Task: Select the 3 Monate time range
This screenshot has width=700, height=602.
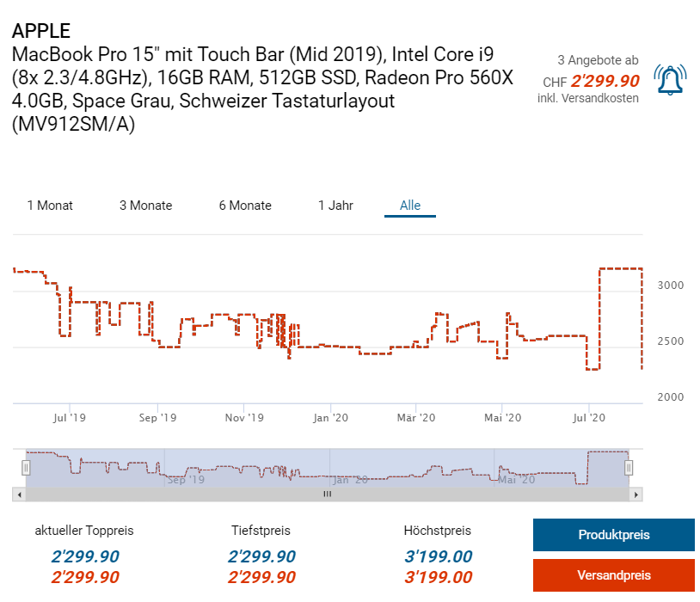Action: click(x=145, y=206)
